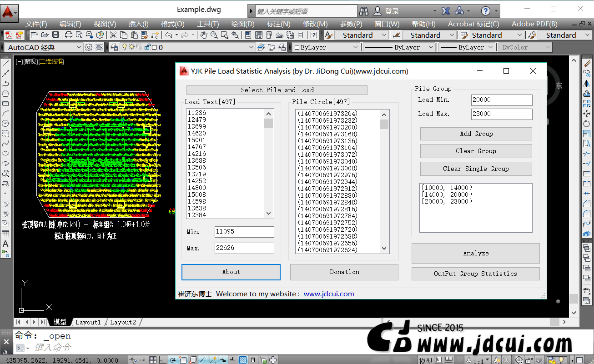Image resolution: width=594 pixels, height=364 pixels.
Task: Open the 文件(F) menu
Action: click(36, 24)
